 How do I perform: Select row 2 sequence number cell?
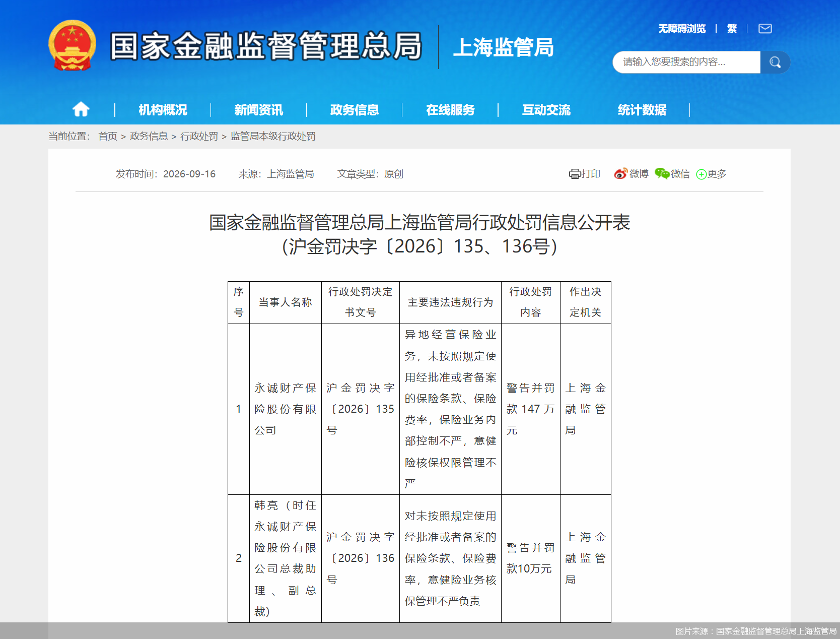click(239, 558)
